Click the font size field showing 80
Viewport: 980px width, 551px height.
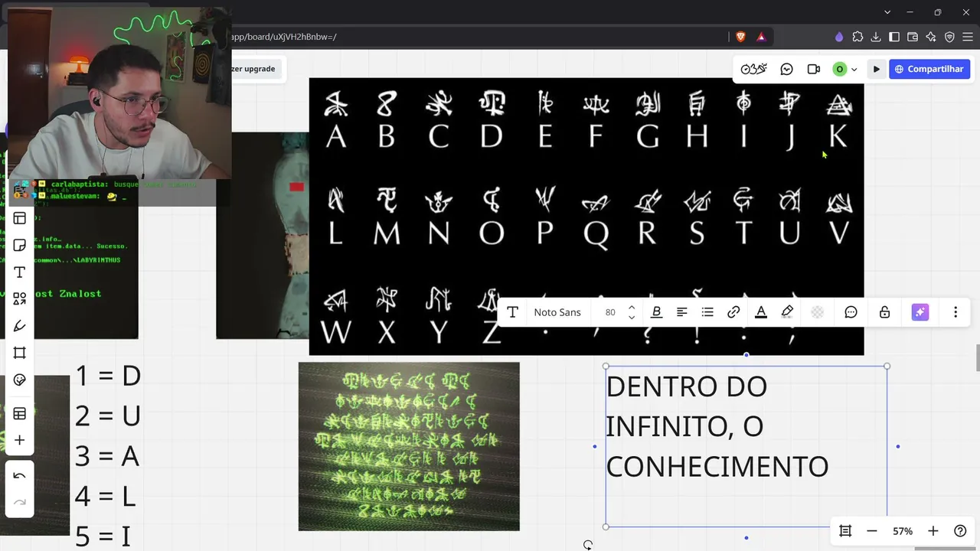[x=610, y=312]
